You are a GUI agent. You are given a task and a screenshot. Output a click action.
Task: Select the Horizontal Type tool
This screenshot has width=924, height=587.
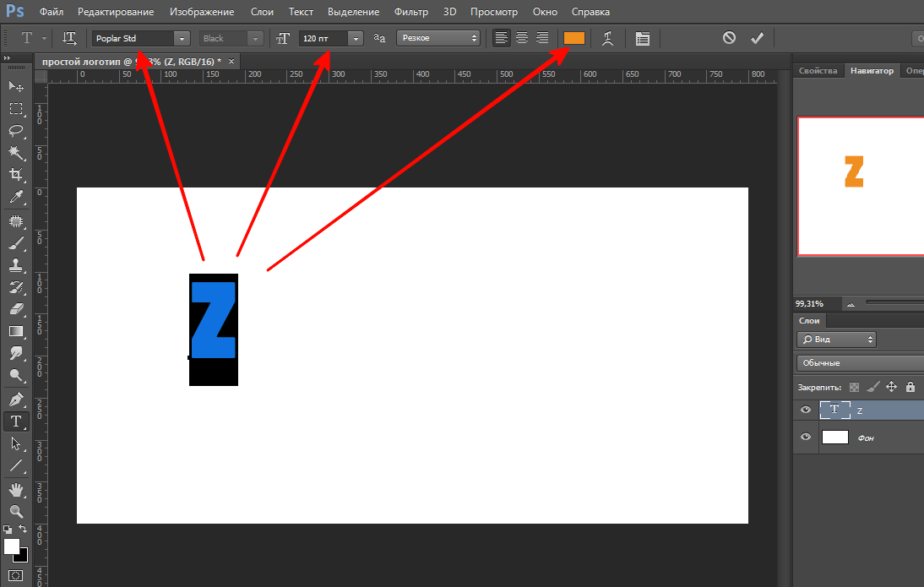16,421
